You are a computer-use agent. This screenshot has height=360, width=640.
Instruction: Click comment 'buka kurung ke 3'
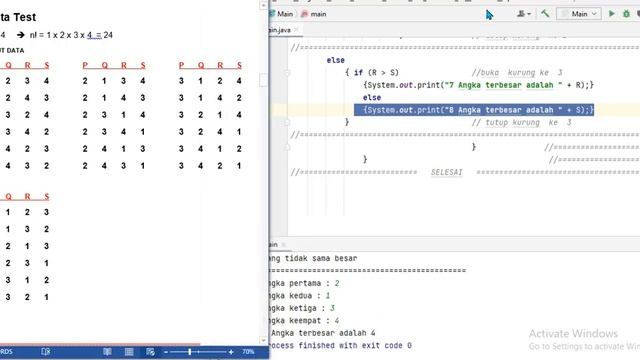(517, 73)
